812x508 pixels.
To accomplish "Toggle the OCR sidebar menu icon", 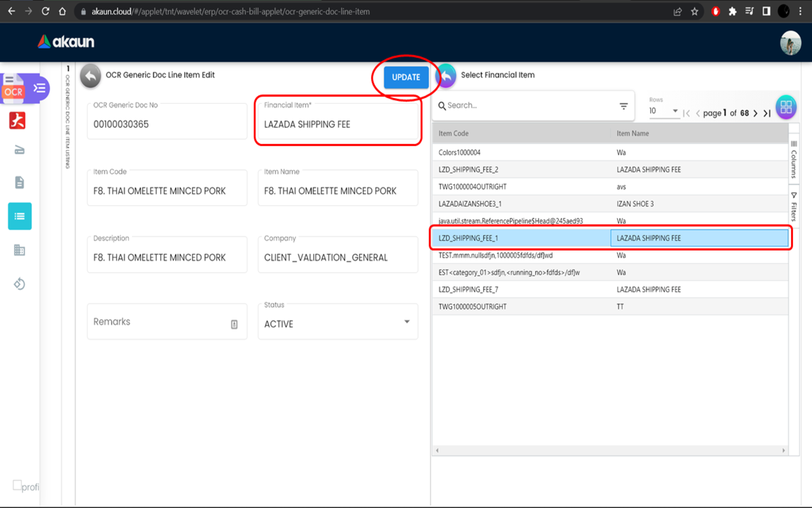I will [39, 88].
